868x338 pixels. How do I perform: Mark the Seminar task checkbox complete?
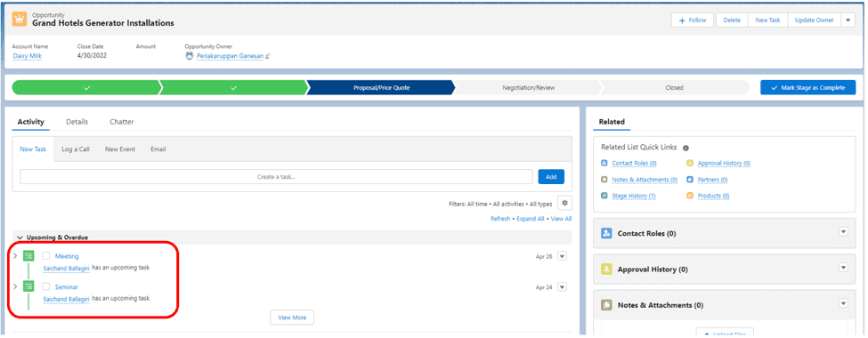pos(46,286)
